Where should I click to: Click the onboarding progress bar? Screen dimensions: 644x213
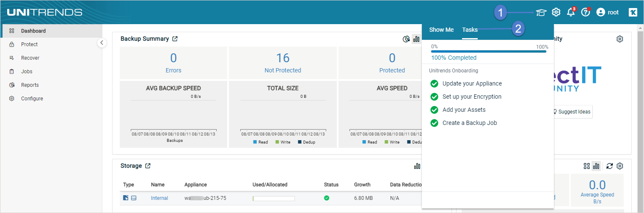tap(489, 51)
